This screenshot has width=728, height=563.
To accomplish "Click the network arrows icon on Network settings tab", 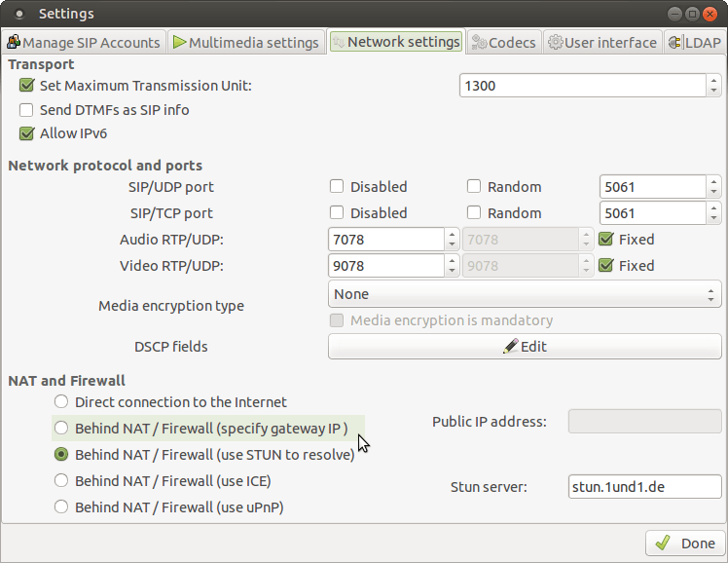I will coord(339,42).
